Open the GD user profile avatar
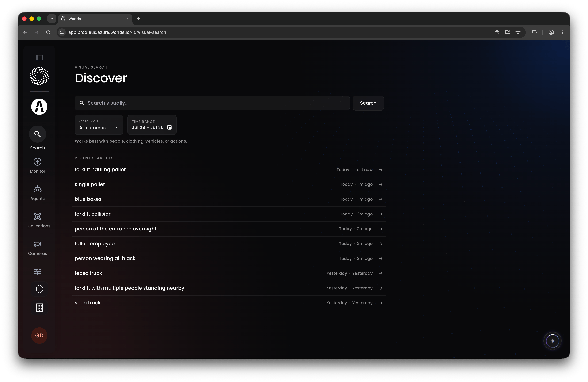The height and width of the screenshot is (382, 588). 39,335
